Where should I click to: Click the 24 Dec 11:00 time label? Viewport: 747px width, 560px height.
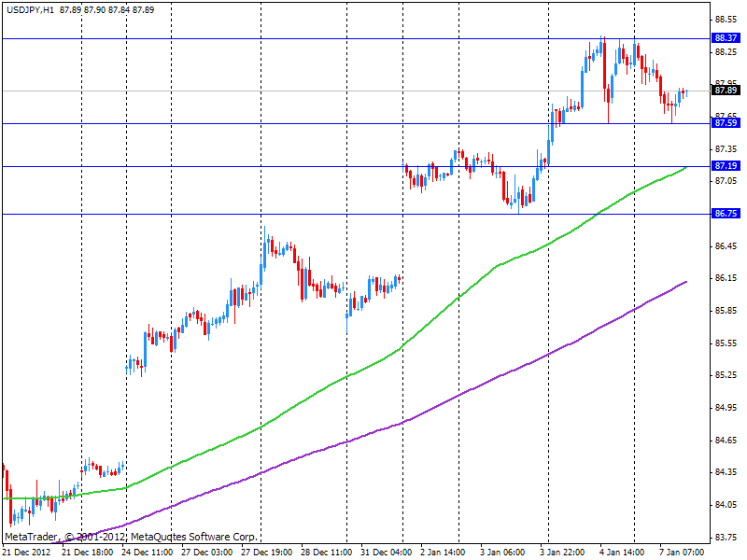148,553
